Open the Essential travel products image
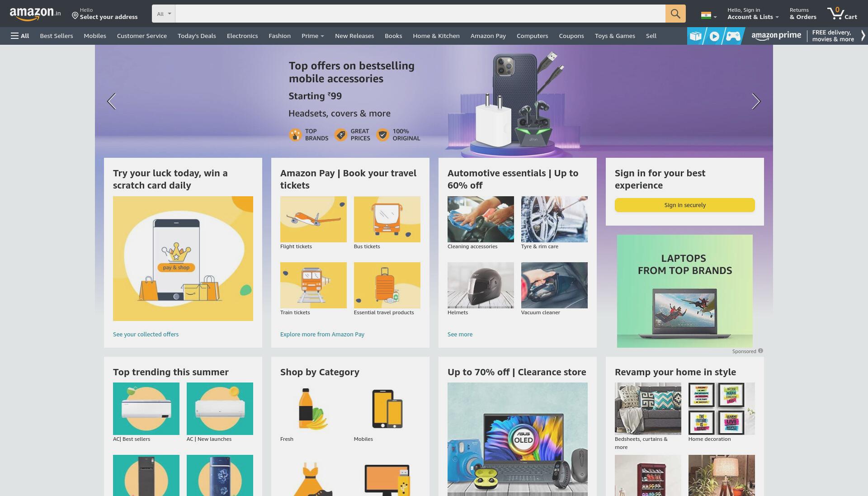The height and width of the screenshot is (496, 868). [x=387, y=285]
